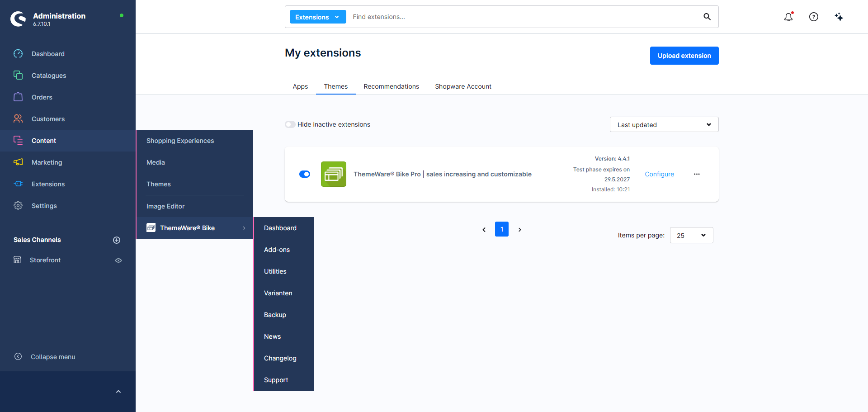868x412 pixels.
Task: Open the Catalogues icon
Action: point(18,75)
